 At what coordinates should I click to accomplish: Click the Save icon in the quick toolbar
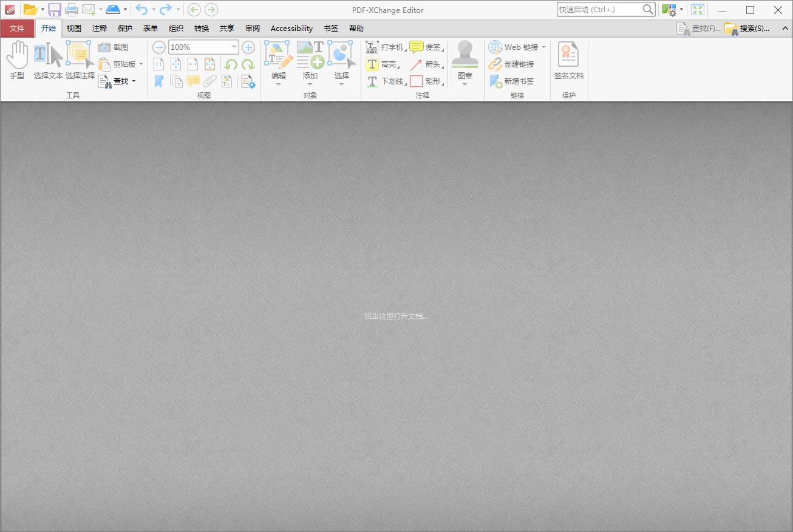pos(55,10)
